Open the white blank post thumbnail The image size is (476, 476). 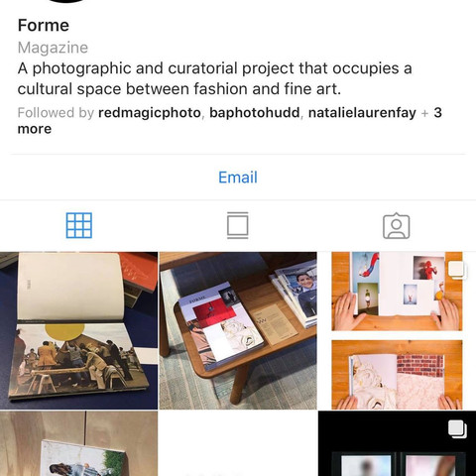point(238,443)
